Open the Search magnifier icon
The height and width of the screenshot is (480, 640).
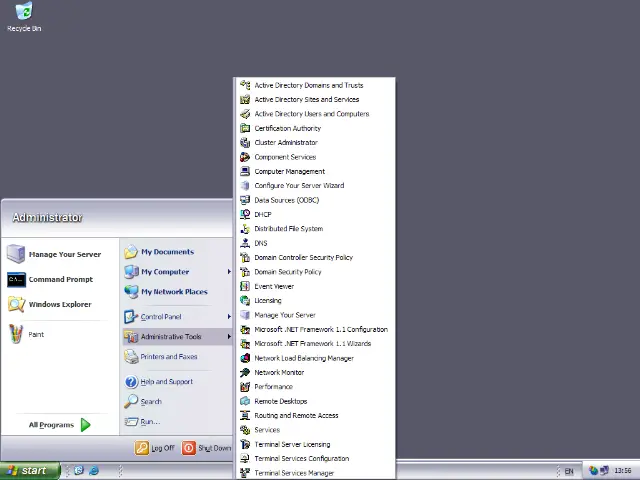131,402
